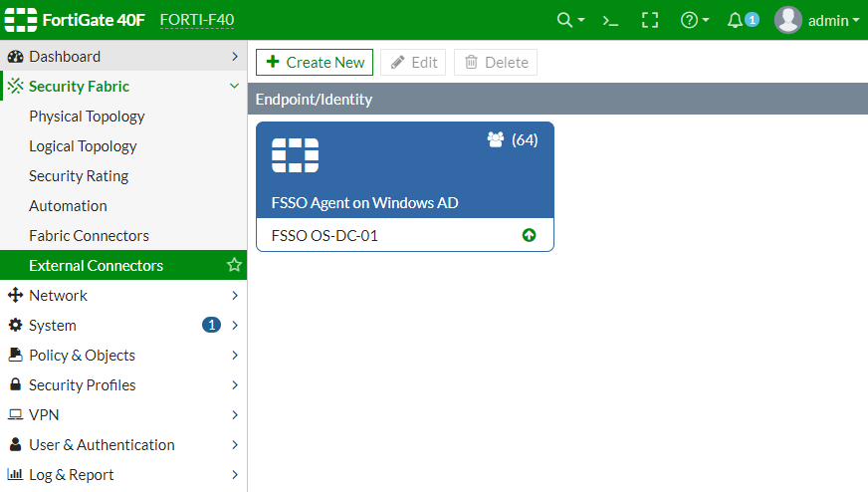This screenshot has height=492, width=868.
Task: Click the admin user avatar
Action: tap(787, 20)
